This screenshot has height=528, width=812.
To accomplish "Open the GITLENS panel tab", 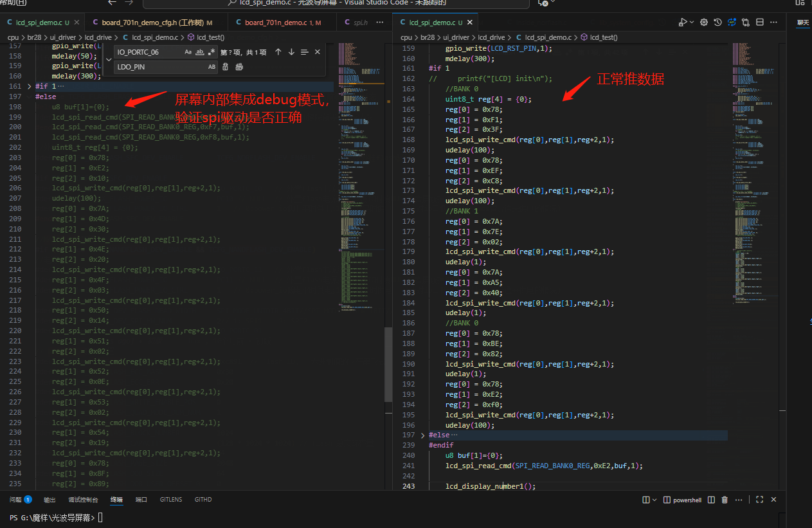I will [x=171, y=500].
